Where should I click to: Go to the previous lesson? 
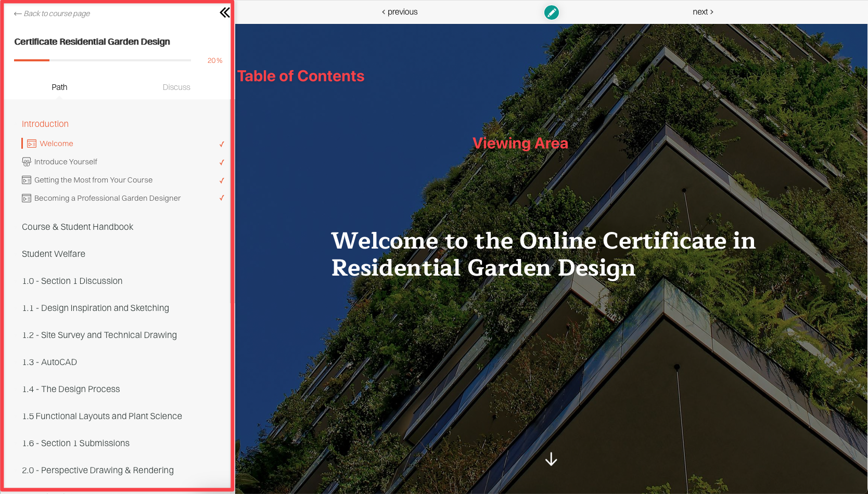(x=400, y=12)
